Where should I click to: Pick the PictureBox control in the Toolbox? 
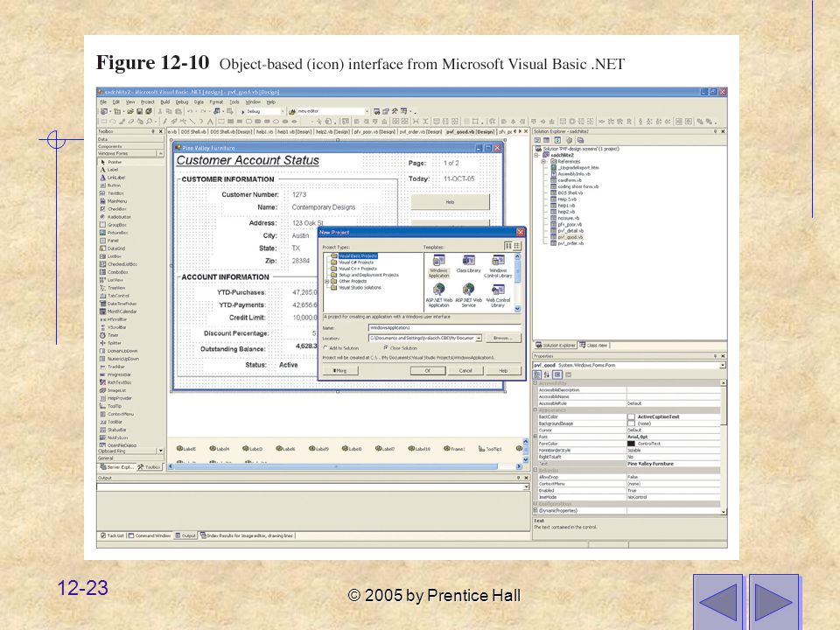coord(114,233)
